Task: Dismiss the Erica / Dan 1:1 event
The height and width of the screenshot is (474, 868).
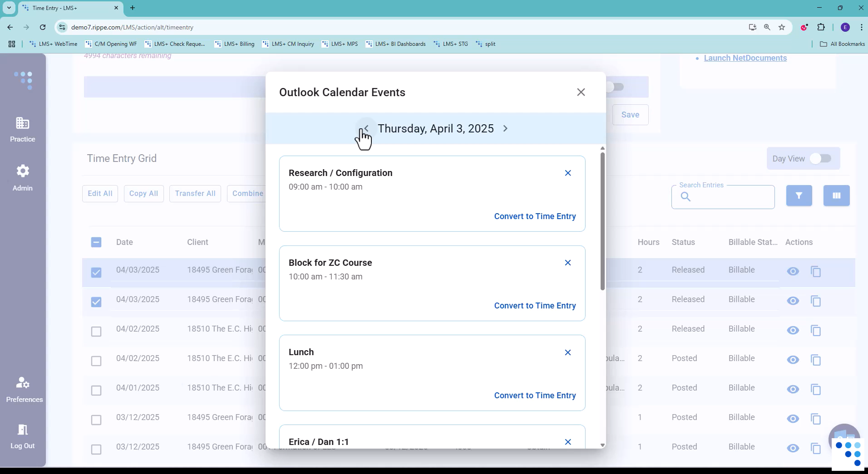Action: click(x=567, y=442)
